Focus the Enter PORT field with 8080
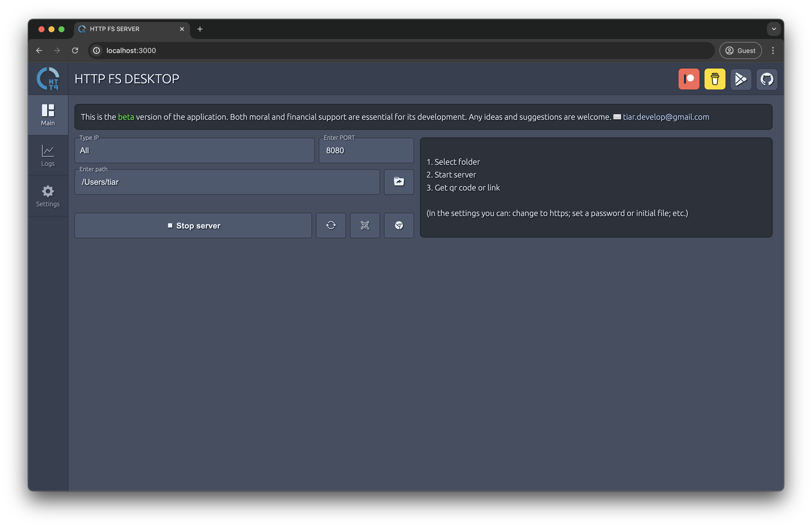Screen dimensions: 812x528 (366, 150)
